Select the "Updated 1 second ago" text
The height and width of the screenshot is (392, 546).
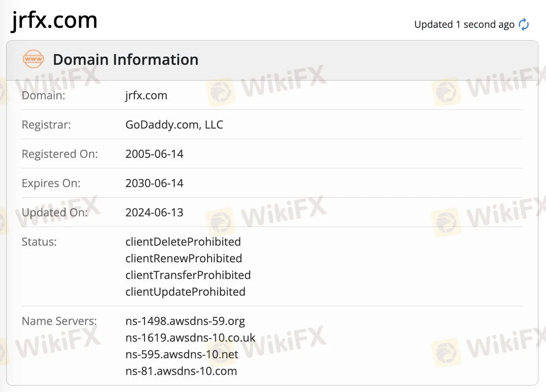pos(464,24)
